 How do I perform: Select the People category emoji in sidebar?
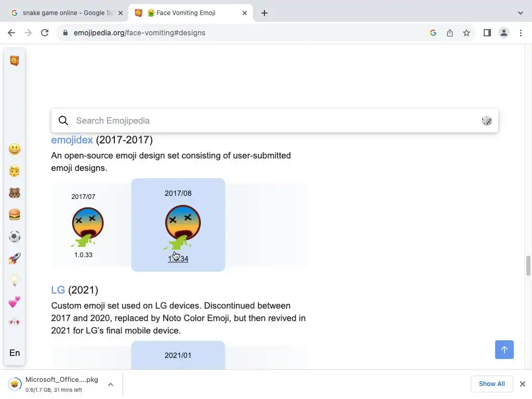tap(15, 171)
